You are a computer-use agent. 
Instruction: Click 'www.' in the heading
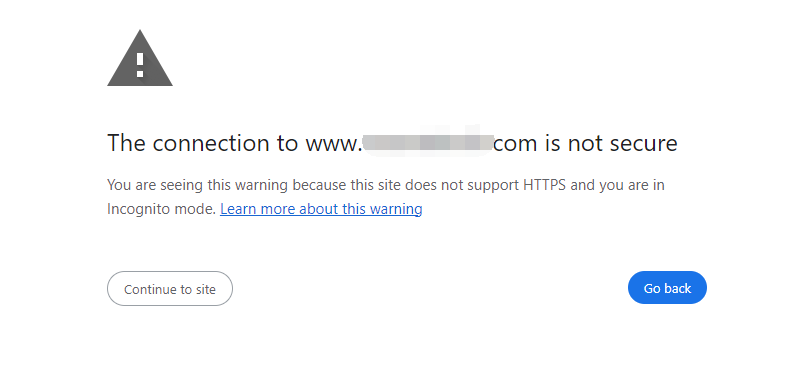tap(333, 144)
